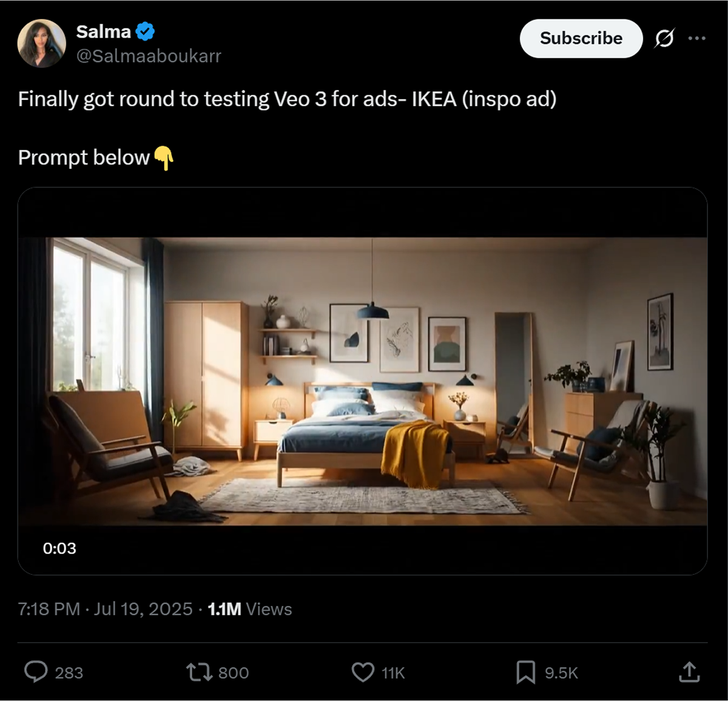Click the Subscribe button

[581, 38]
